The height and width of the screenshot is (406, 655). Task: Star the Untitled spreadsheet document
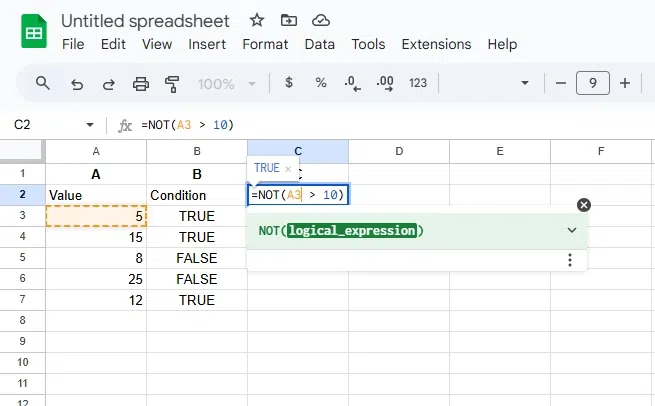(x=257, y=20)
